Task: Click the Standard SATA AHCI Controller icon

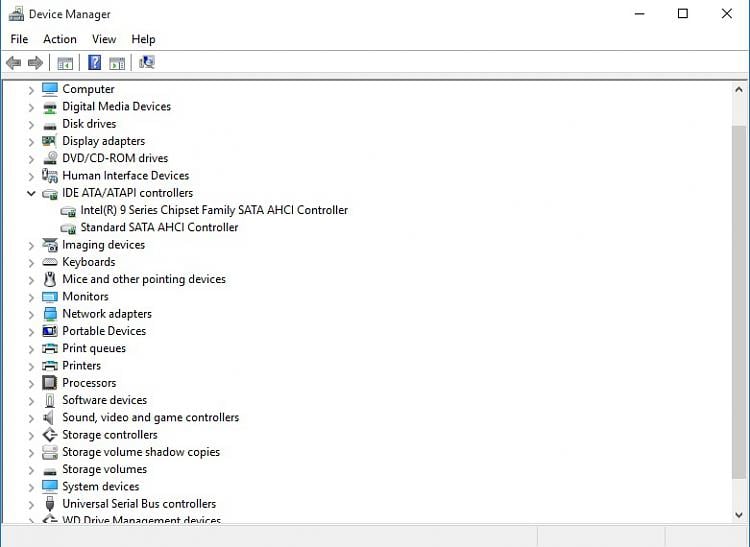Action: (68, 229)
